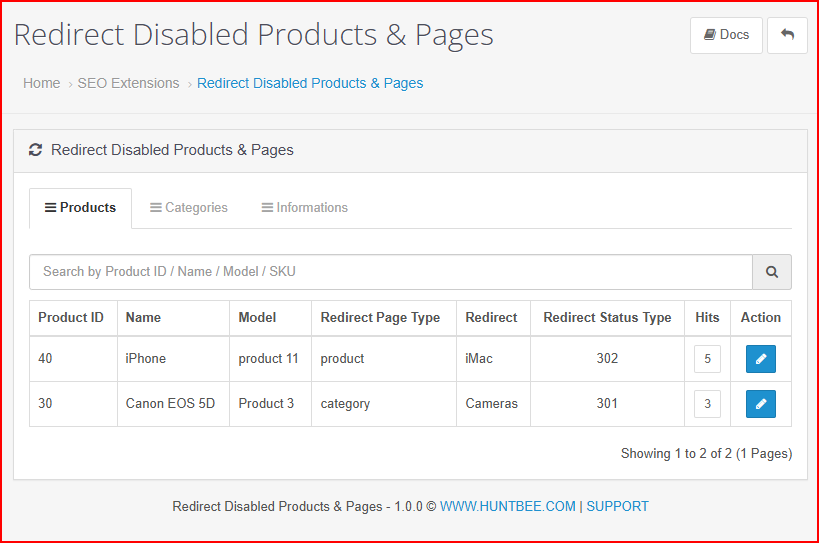Image resolution: width=819 pixels, height=543 pixels.
Task: Select the iPhone name cell
Action: coord(173,359)
